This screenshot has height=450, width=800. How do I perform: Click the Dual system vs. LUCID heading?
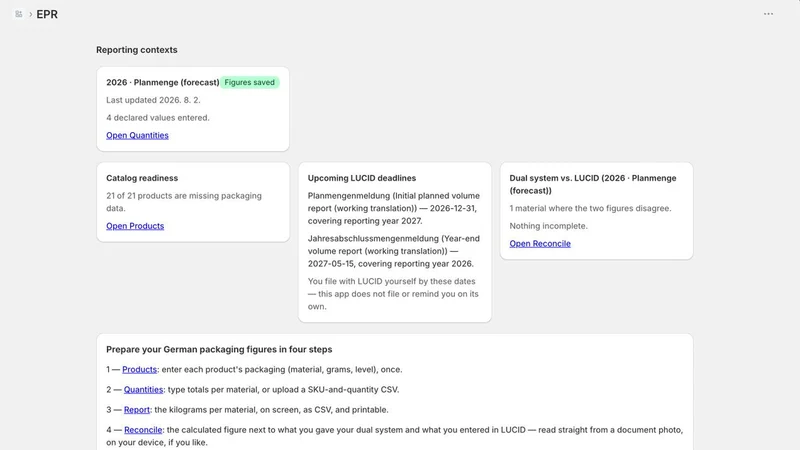point(593,184)
